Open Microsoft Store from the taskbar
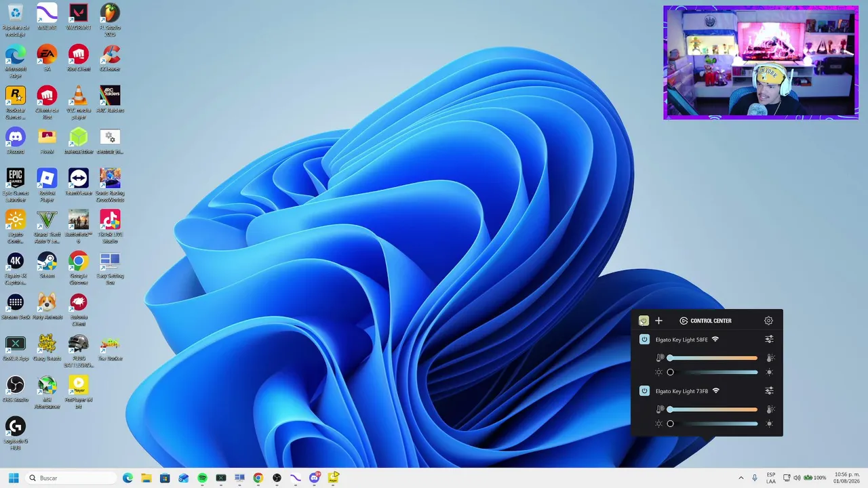This screenshot has width=868, height=488. [x=165, y=478]
